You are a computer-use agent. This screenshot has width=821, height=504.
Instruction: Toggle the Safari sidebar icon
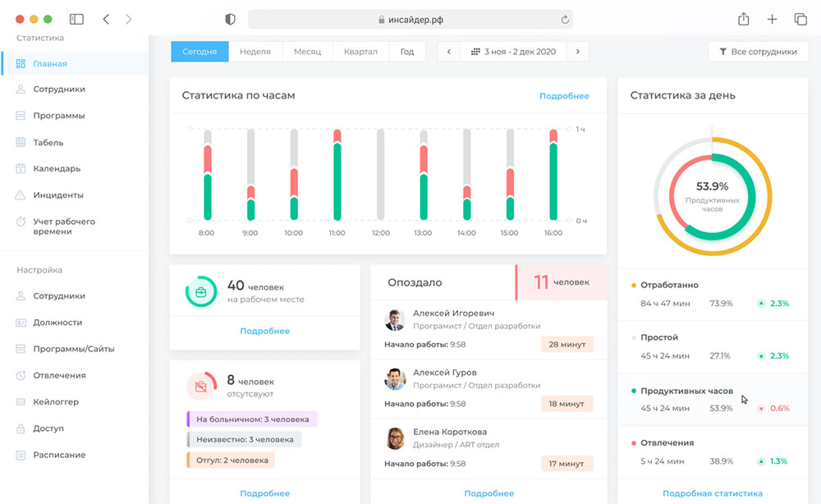[x=76, y=19]
